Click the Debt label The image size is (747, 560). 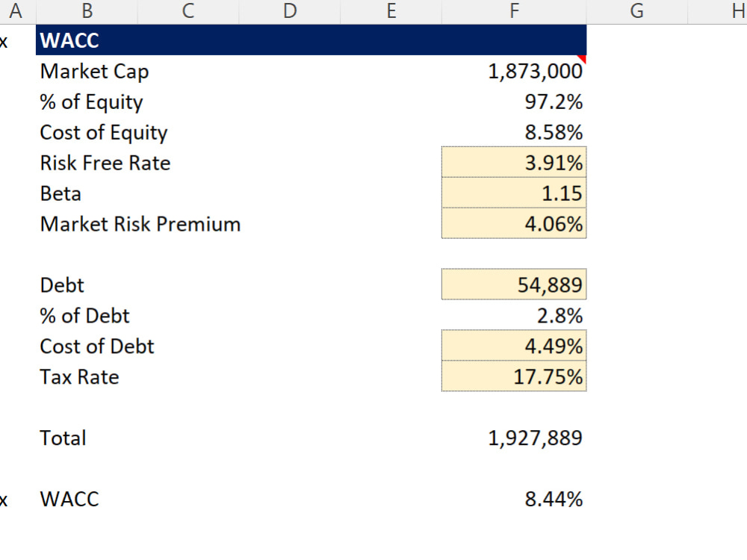[62, 285]
